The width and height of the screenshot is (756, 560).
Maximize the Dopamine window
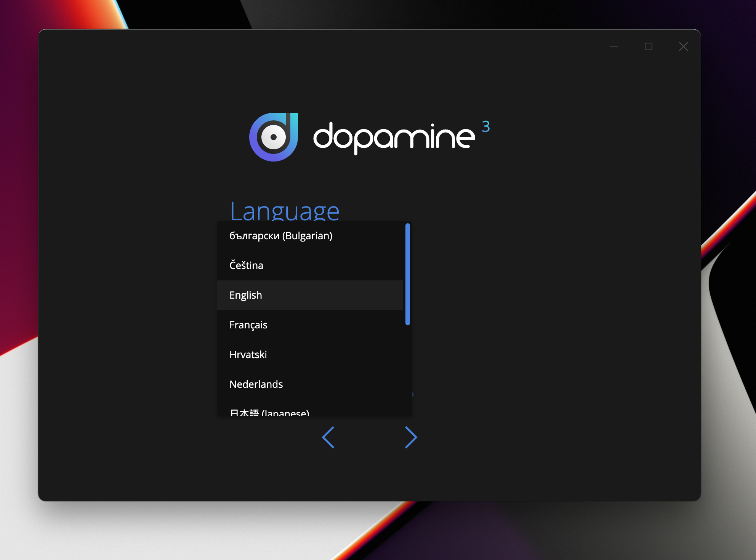tap(648, 46)
